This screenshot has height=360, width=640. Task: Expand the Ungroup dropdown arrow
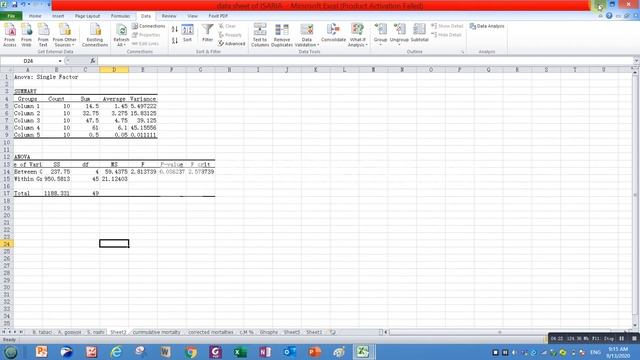click(x=399, y=44)
